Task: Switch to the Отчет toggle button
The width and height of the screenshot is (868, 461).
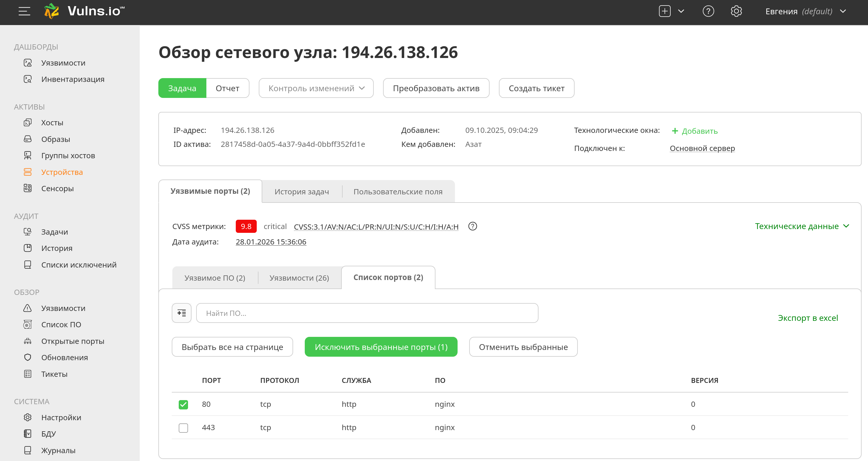Action: click(x=227, y=88)
